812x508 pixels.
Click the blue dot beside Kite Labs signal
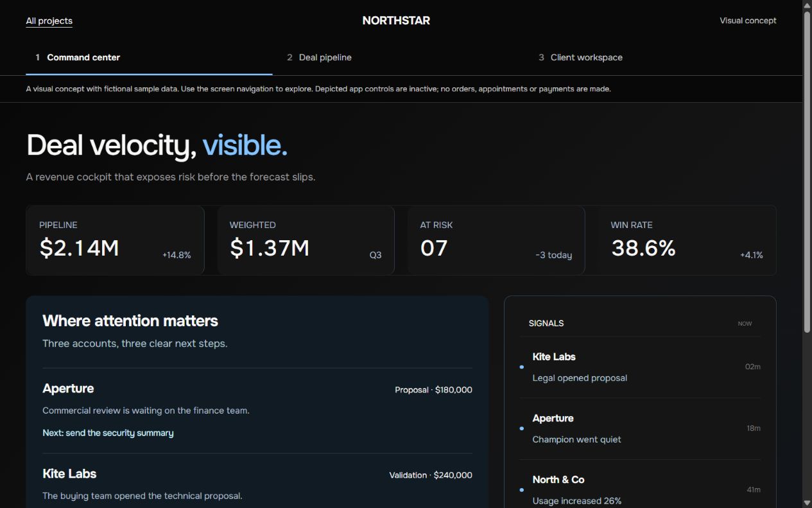(521, 367)
